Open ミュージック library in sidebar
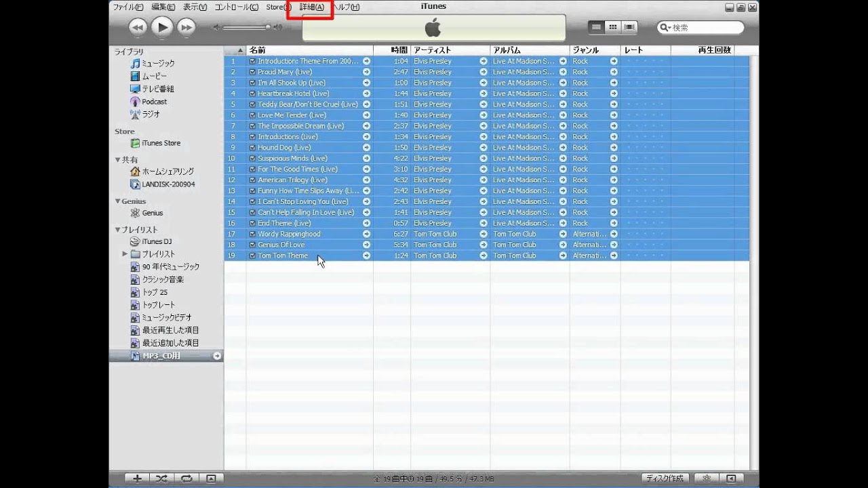This screenshot has width=868, height=488. point(153,63)
